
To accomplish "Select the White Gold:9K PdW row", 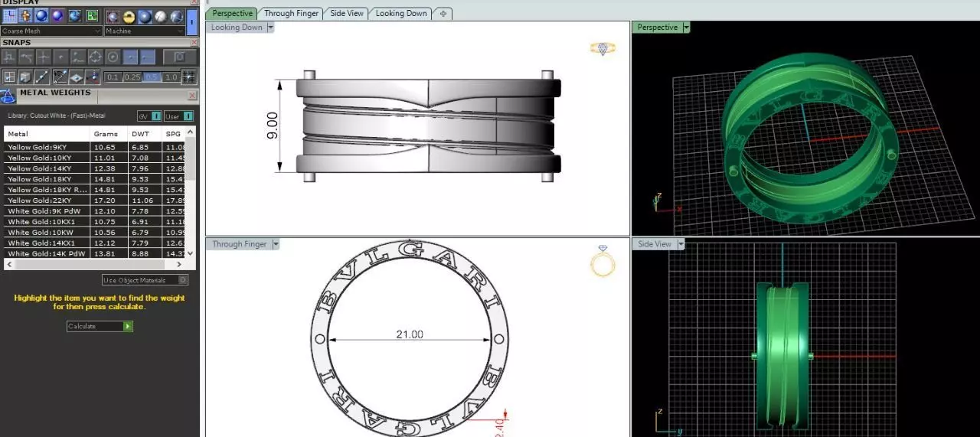I will [x=95, y=210].
